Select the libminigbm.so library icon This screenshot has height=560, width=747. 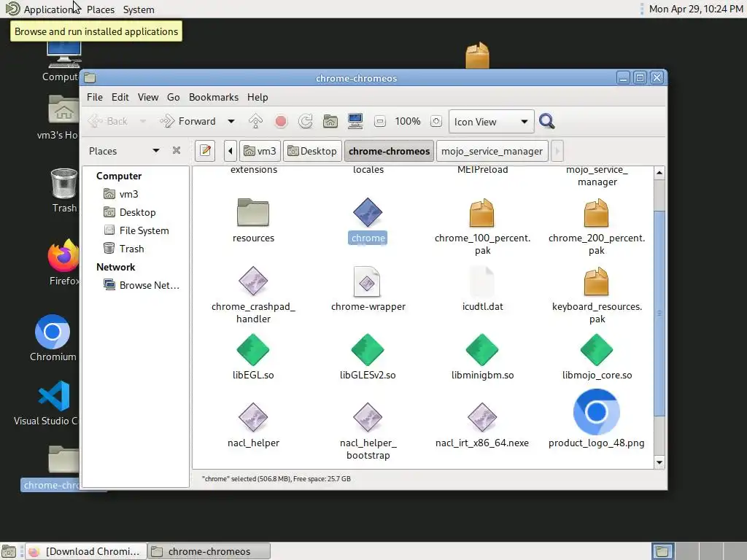481,350
